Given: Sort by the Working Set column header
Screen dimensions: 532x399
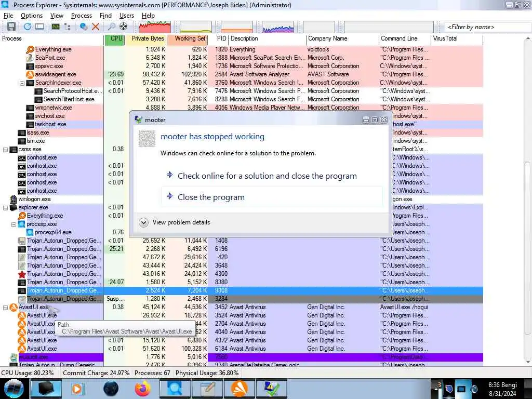Looking at the screenshot, I should [187, 38].
